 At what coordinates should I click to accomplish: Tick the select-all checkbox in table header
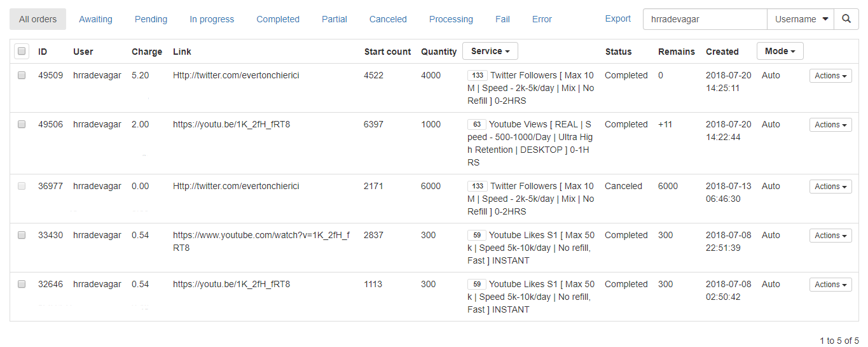22,51
